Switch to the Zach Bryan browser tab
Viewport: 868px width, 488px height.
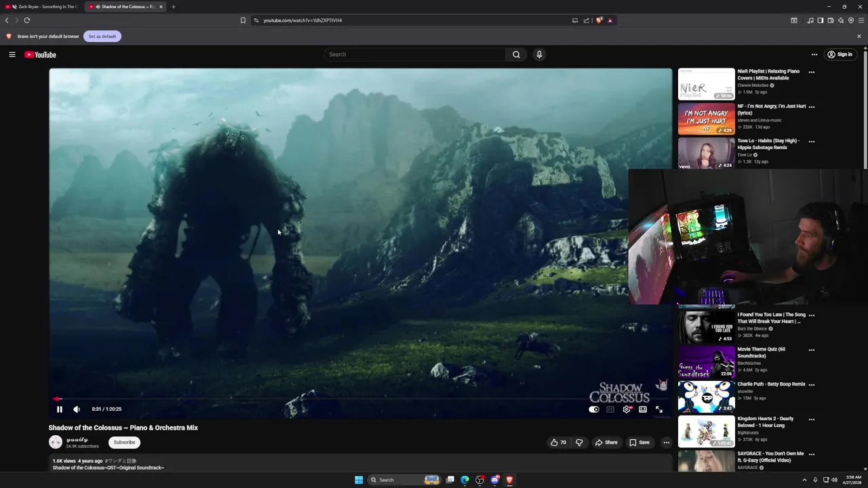click(42, 7)
